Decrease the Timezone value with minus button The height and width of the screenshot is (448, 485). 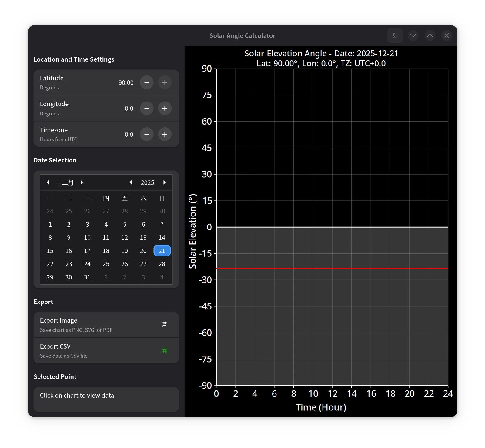click(x=147, y=134)
